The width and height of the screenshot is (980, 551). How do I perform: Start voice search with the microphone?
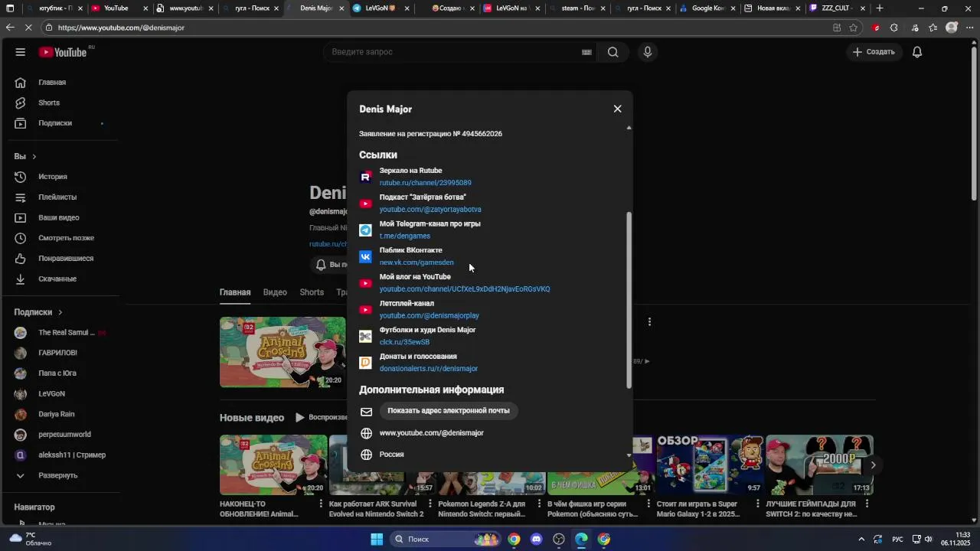[x=648, y=52]
